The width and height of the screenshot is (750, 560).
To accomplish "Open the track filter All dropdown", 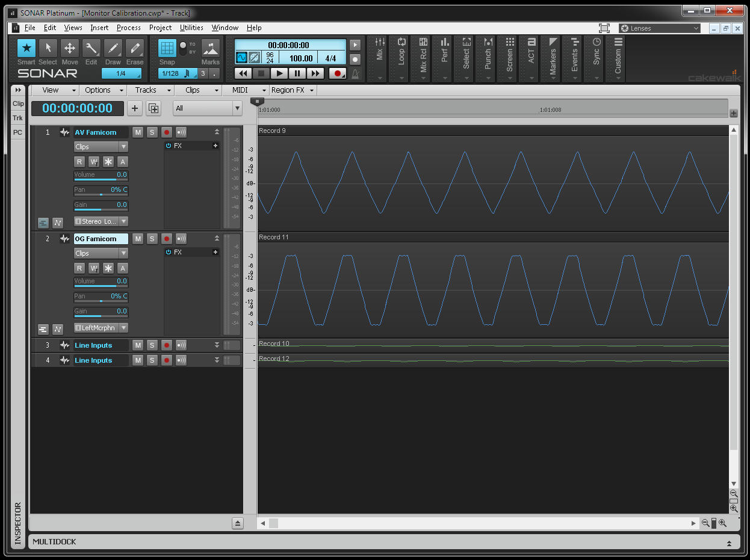I will (208, 108).
